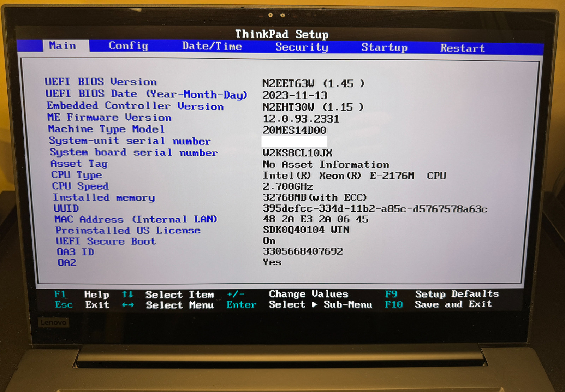The height and width of the screenshot is (392, 565).
Task: Click the ThinkPad Setup title
Action: tap(282, 34)
